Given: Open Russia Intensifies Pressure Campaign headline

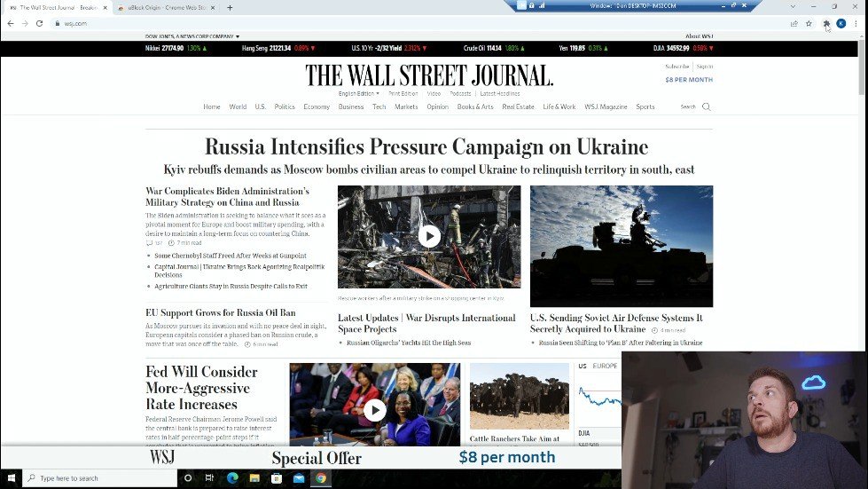Looking at the screenshot, I should pos(426,146).
